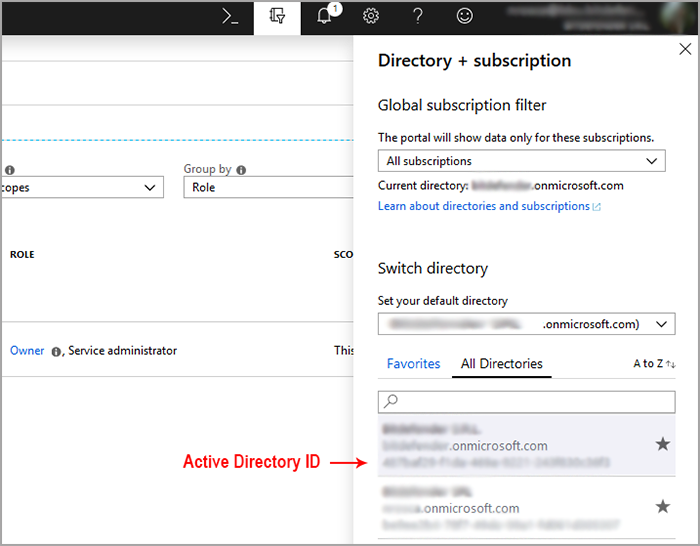The image size is (700, 546).
Task: Click the info icon next to Group by
Action: tap(242, 170)
